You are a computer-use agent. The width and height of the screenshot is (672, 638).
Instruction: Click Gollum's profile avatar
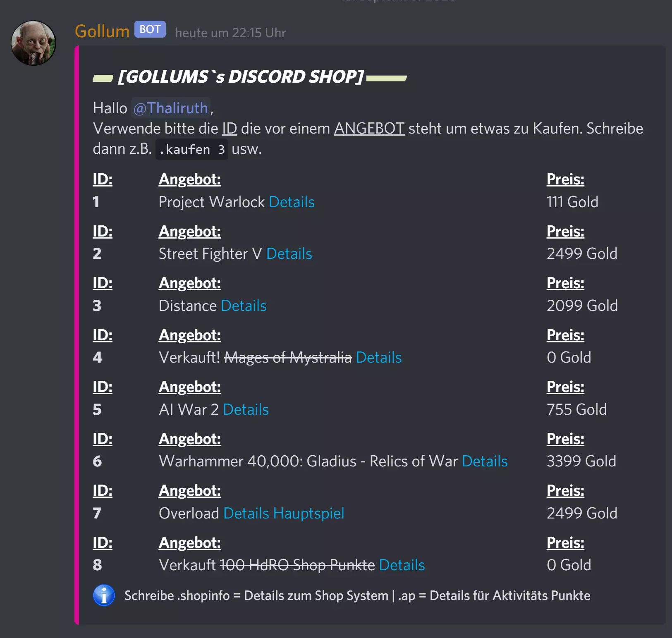pyautogui.click(x=33, y=43)
